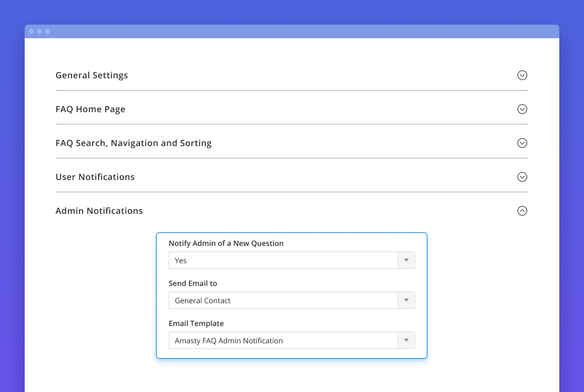Open User Notifications via its chevron icon
This screenshot has height=392, width=584.
click(522, 177)
